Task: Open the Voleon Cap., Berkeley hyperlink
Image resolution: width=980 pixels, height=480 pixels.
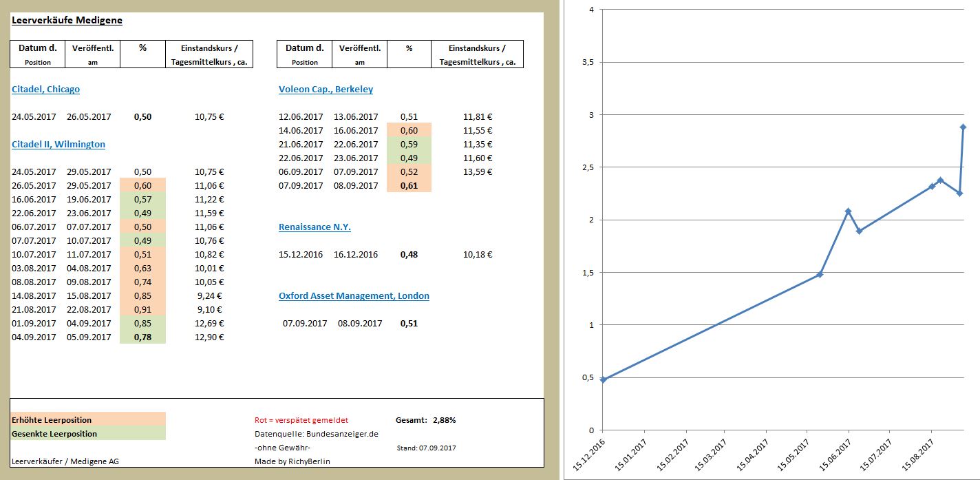Action: [x=325, y=89]
